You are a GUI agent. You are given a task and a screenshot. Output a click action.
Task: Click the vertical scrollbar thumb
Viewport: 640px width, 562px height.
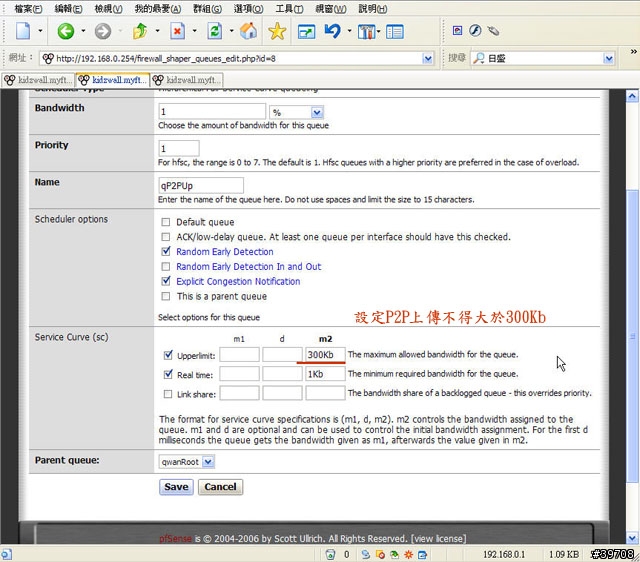coord(632,337)
